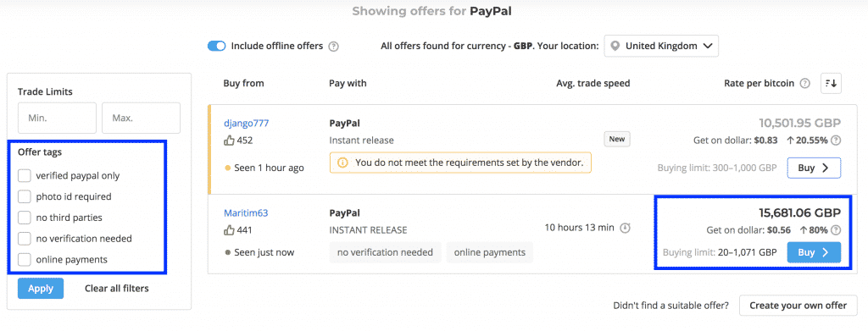Click the Buying limit: 20–1,071 GBP text

720,252
